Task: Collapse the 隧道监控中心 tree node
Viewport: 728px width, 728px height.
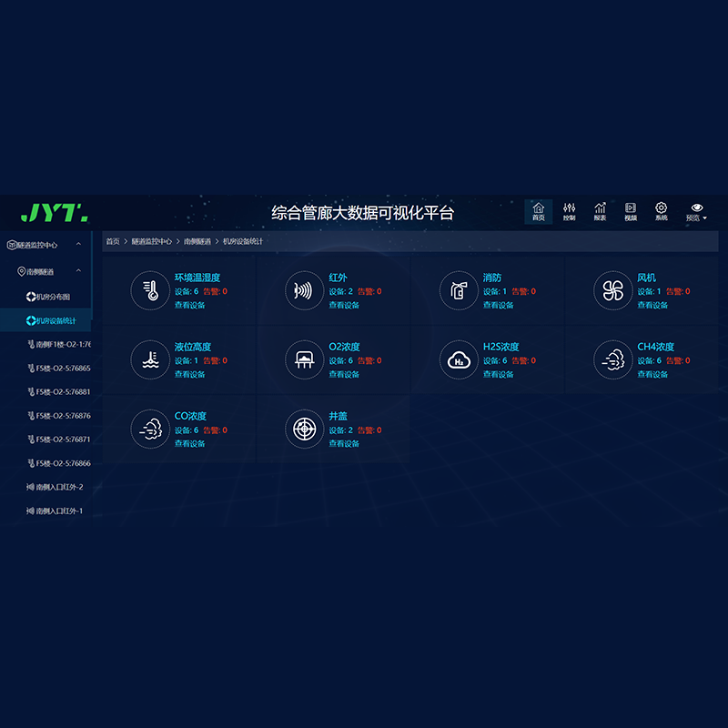Action: [x=78, y=245]
